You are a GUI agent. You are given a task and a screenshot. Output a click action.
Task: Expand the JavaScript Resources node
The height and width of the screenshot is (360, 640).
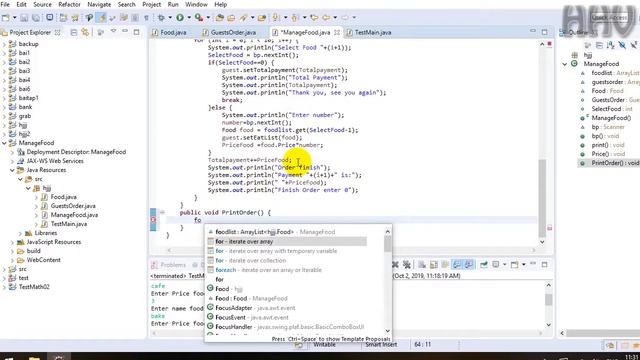click(12, 242)
